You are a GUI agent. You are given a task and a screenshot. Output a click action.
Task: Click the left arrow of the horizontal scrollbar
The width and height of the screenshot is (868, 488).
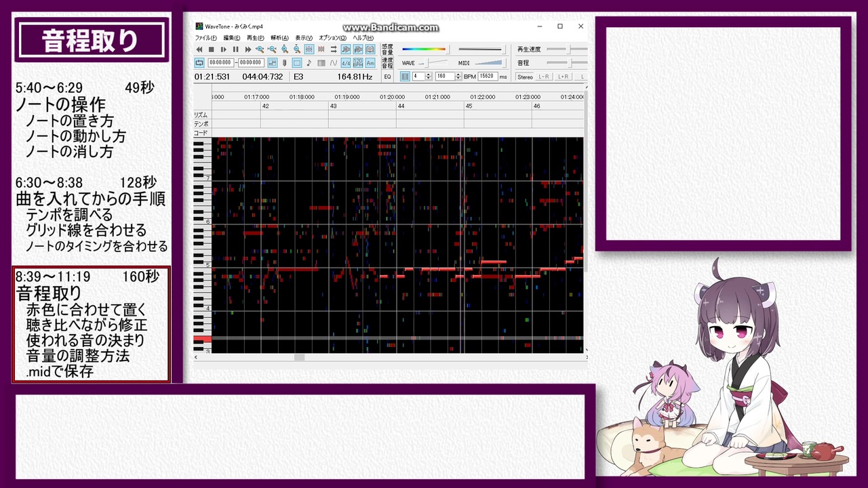coord(197,357)
